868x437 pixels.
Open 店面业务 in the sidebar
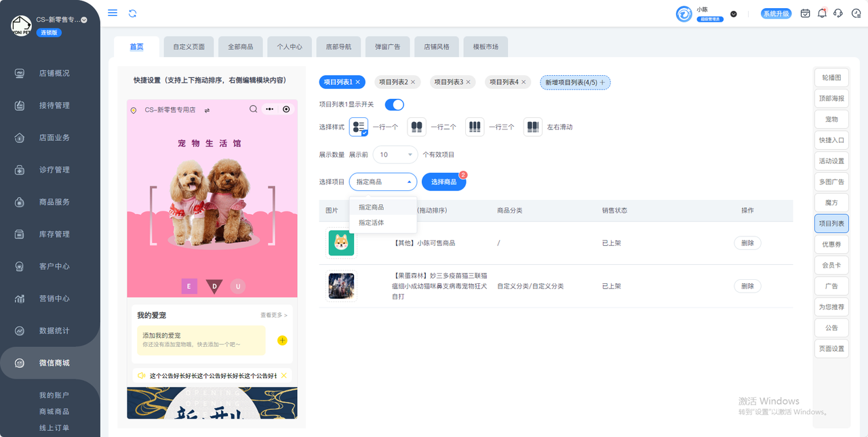click(54, 138)
